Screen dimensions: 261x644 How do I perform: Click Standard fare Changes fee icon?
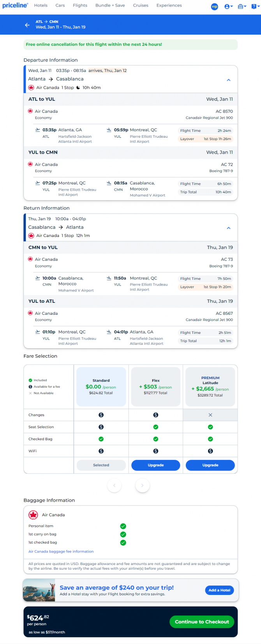(x=101, y=415)
